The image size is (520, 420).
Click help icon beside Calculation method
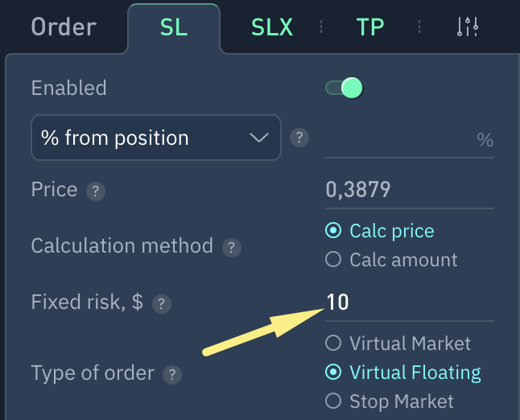[x=232, y=247]
